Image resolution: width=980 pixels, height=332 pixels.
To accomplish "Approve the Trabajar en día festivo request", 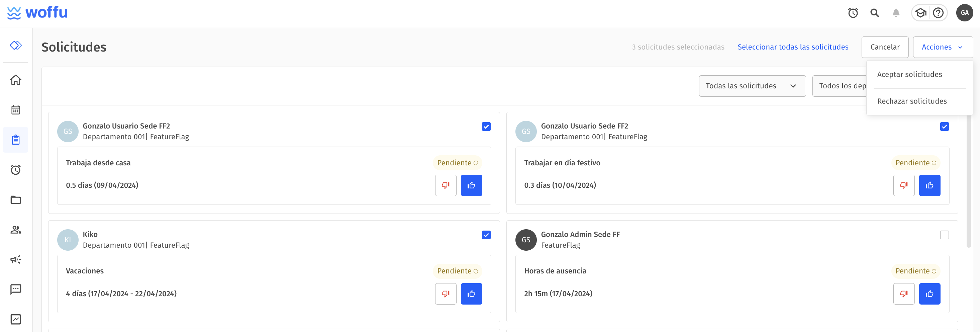I will click(929, 185).
